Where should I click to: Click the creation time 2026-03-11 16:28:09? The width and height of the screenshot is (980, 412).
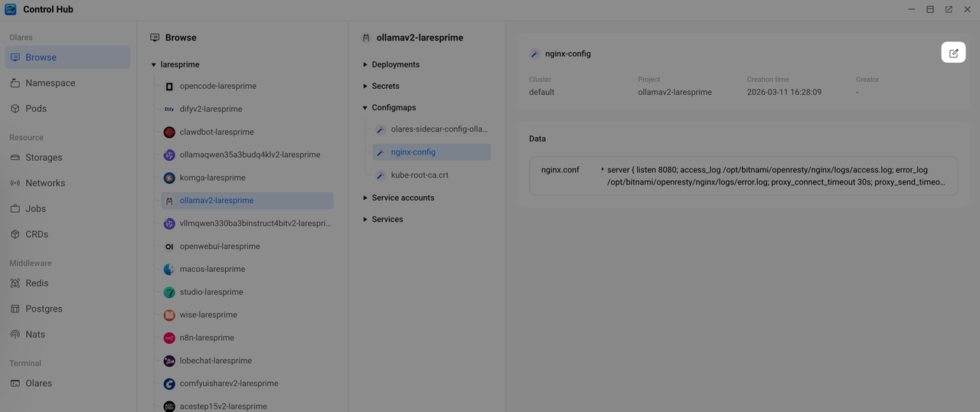(x=784, y=92)
